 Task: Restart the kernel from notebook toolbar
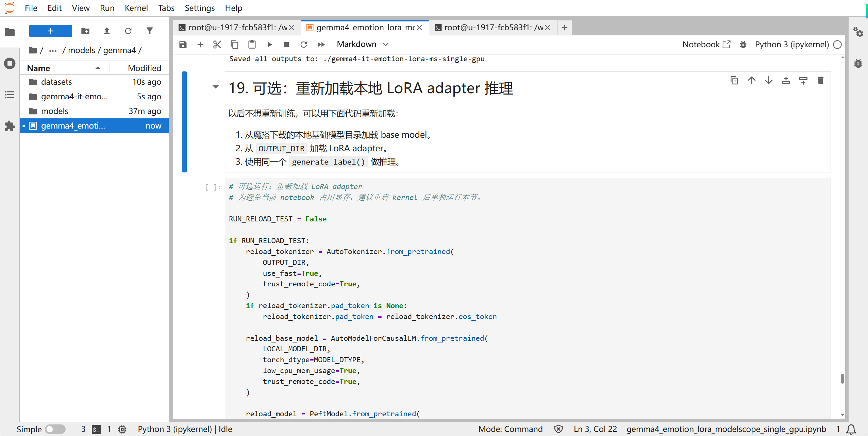pyautogui.click(x=304, y=45)
